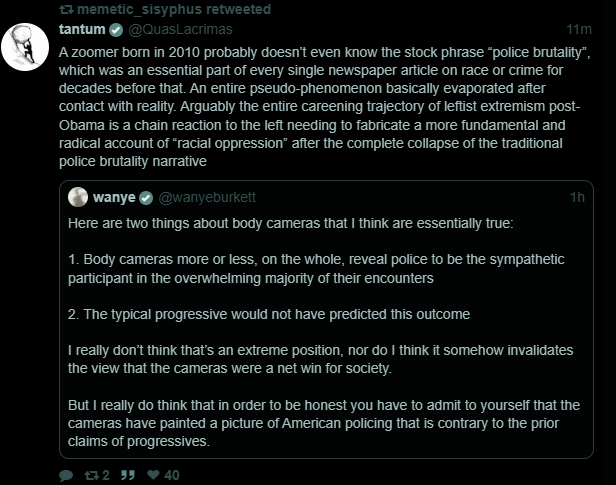
Task: Click the like count 40
Action: tap(172, 476)
